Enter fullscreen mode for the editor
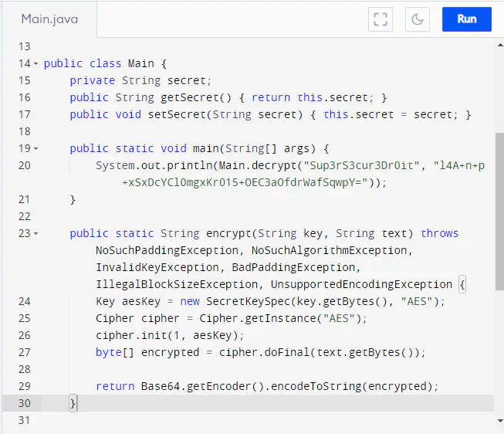 tap(380, 19)
